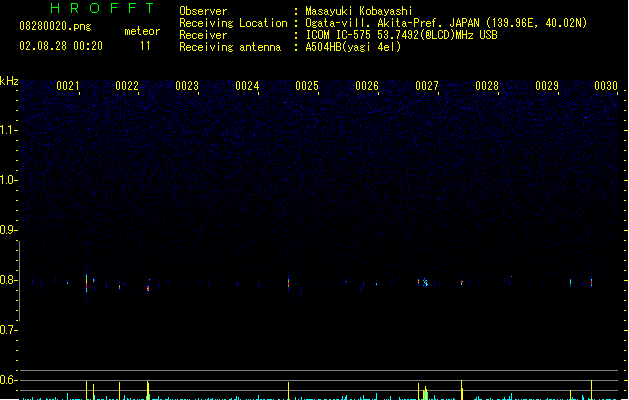Click the 1.0 frequency axis label
Viewport: 629px width, 400px height.
point(8,180)
